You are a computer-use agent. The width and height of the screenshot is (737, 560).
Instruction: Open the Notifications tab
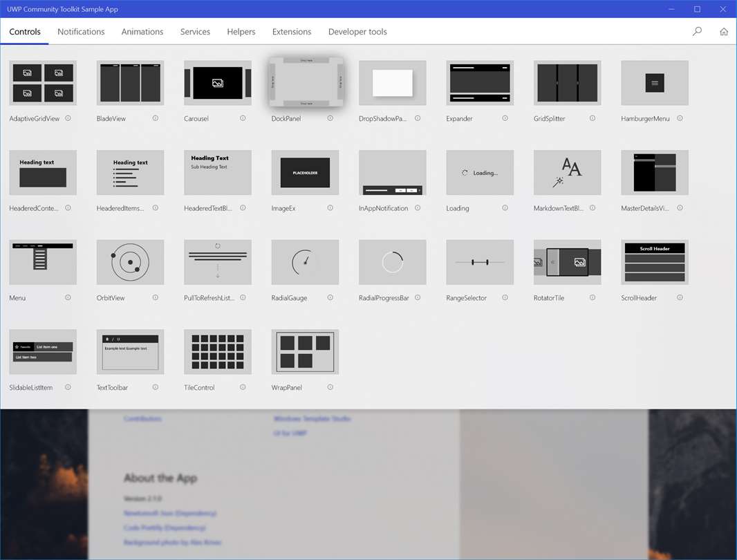pos(81,32)
